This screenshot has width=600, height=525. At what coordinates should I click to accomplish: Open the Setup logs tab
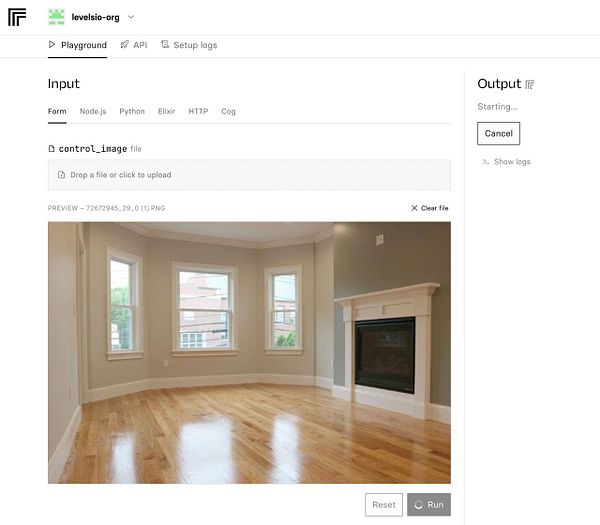pyautogui.click(x=189, y=45)
